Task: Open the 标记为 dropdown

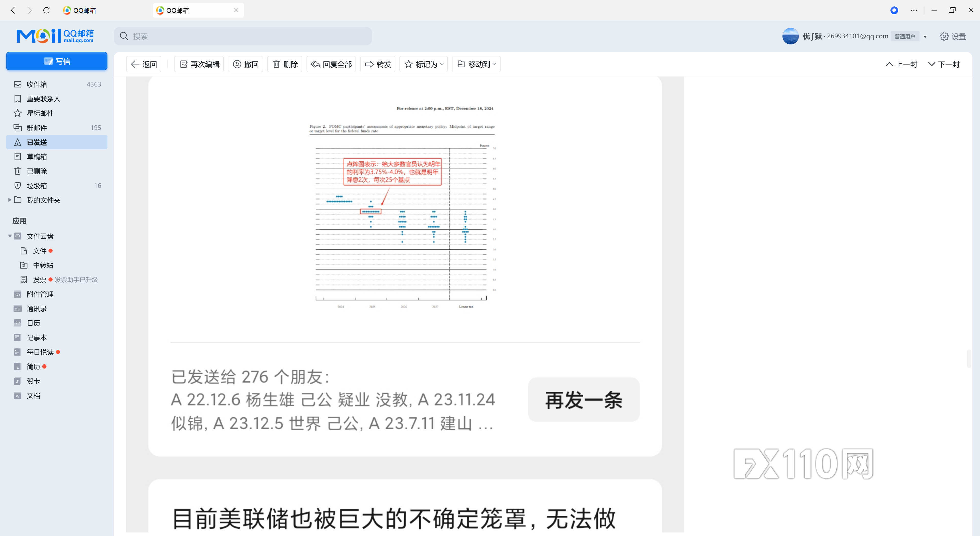Action: (423, 64)
